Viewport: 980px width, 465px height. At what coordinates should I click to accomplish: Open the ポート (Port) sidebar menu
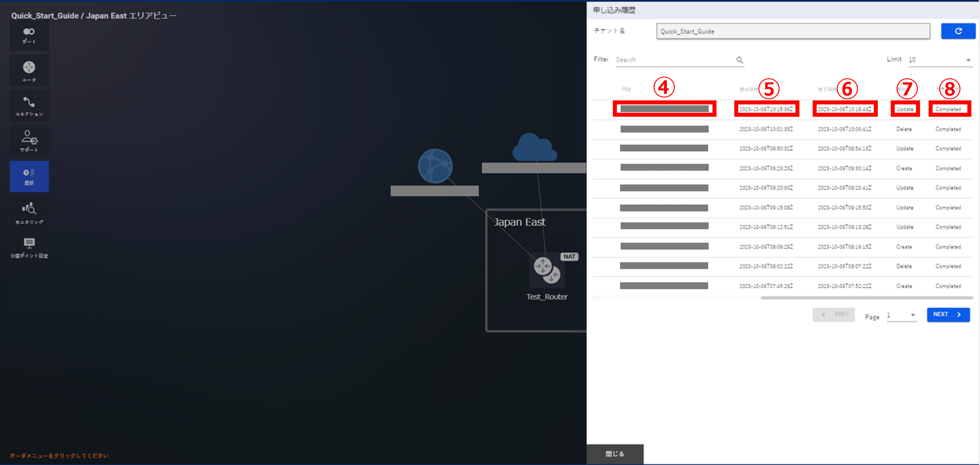29,36
